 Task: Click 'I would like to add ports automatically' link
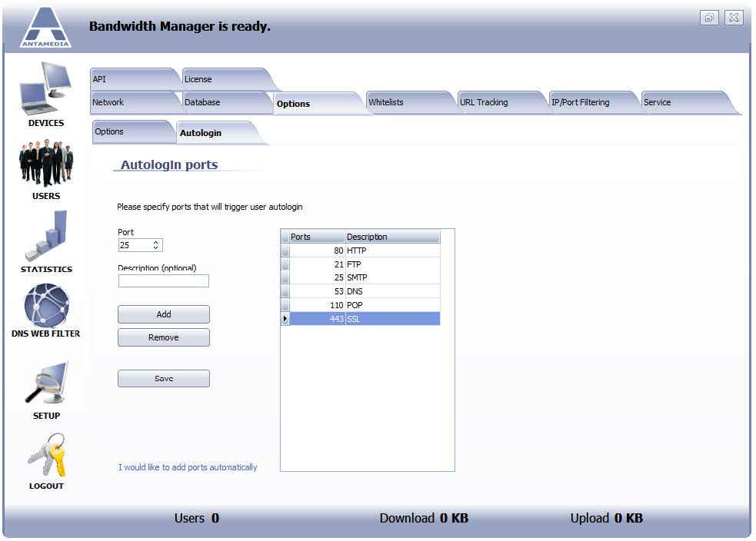point(188,467)
